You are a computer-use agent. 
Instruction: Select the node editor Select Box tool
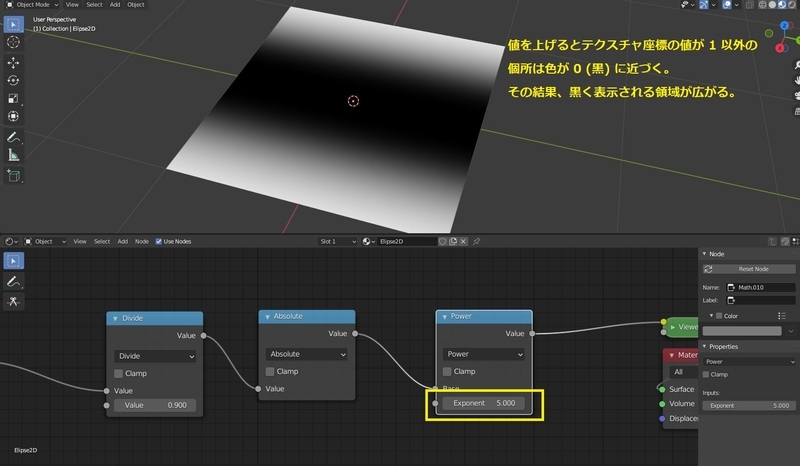click(13, 261)
